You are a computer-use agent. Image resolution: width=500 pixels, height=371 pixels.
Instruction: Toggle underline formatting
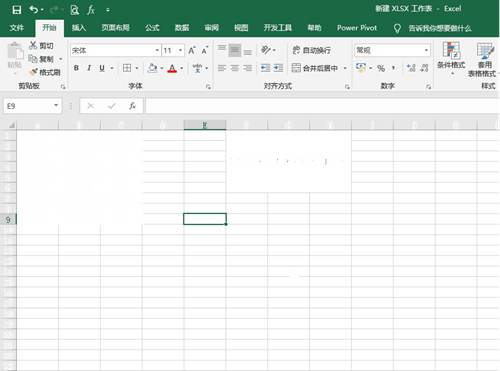coord(102,68)
